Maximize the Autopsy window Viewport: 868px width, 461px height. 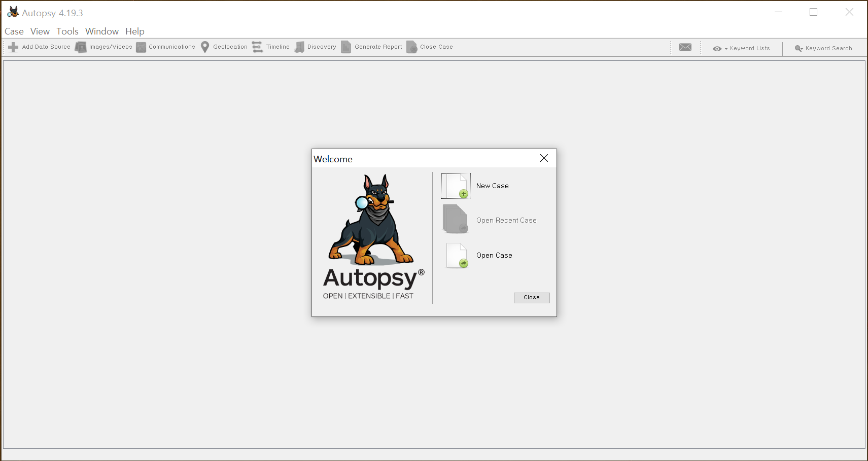pos(813,12)
